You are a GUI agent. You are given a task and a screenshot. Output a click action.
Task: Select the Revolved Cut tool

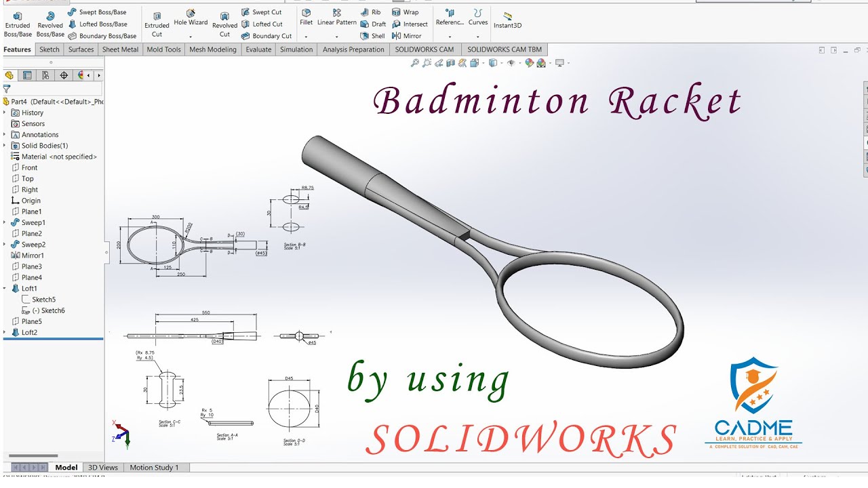point(224,24)
